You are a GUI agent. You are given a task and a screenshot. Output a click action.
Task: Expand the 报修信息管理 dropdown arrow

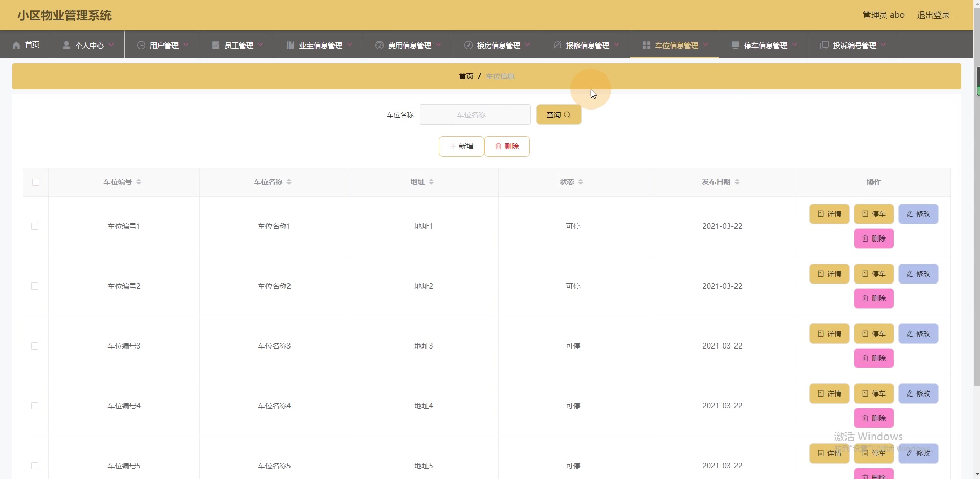point(616,45)
